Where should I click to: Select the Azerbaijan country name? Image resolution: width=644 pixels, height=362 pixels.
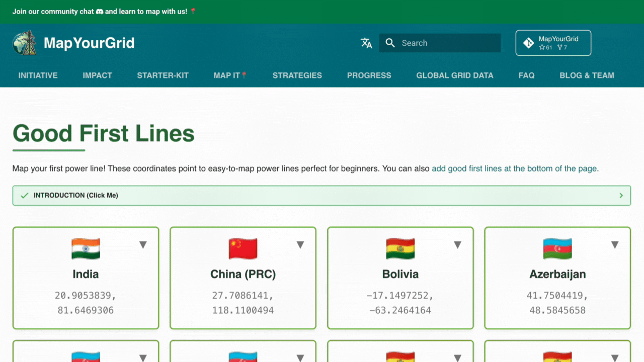point(557,274)
